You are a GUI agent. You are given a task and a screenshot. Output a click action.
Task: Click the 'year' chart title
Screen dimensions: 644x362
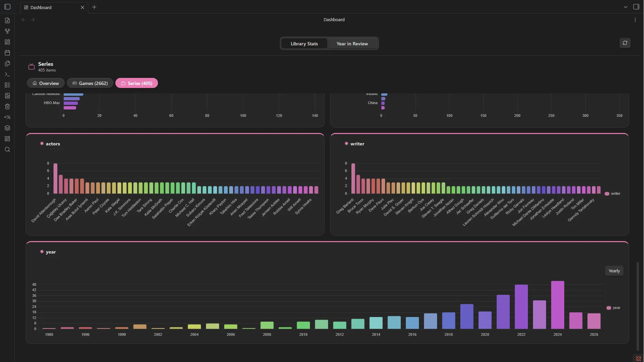[51, 252]
